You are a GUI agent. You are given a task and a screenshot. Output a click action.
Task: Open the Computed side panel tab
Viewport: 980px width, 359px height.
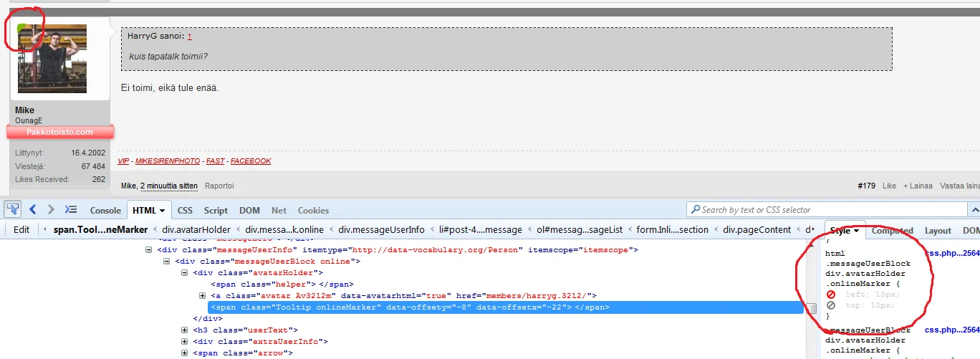click(x=891, y=231)
